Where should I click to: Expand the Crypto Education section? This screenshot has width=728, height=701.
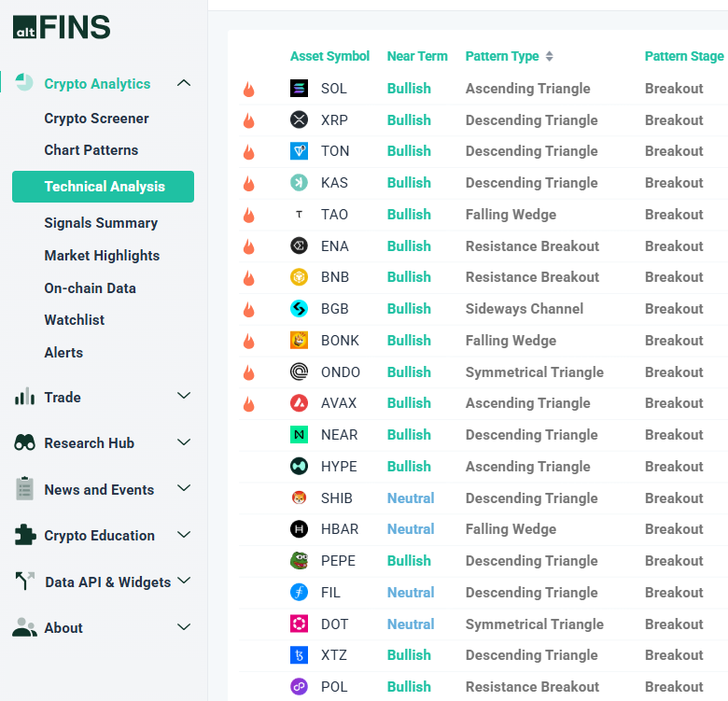click(184, 536)
